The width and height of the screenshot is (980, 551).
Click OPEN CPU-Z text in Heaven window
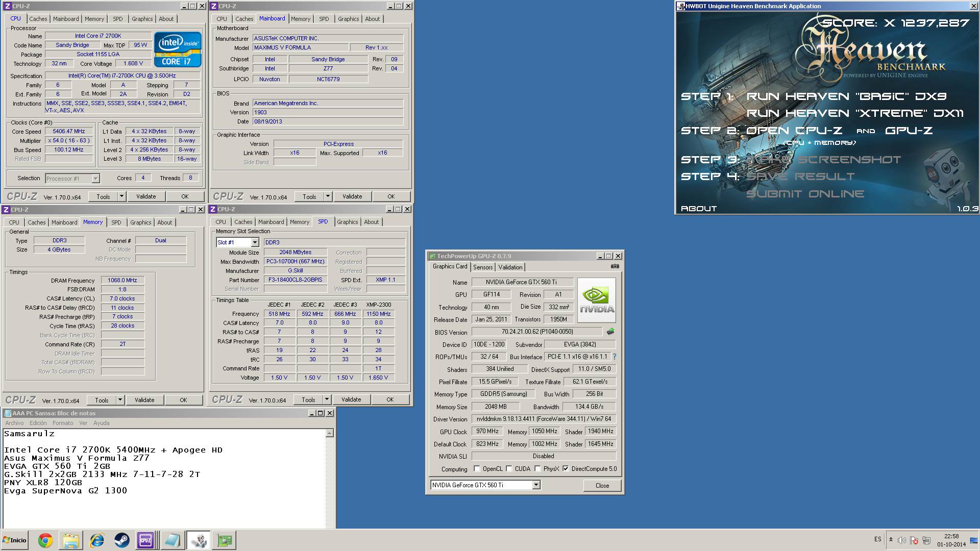[794, 131]
